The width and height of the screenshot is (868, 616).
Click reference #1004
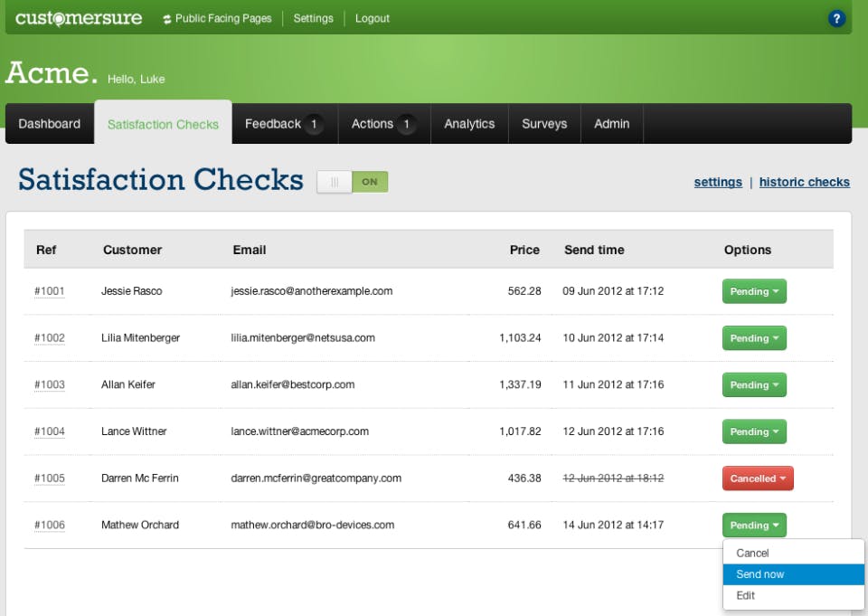click(x=49, y=431)
